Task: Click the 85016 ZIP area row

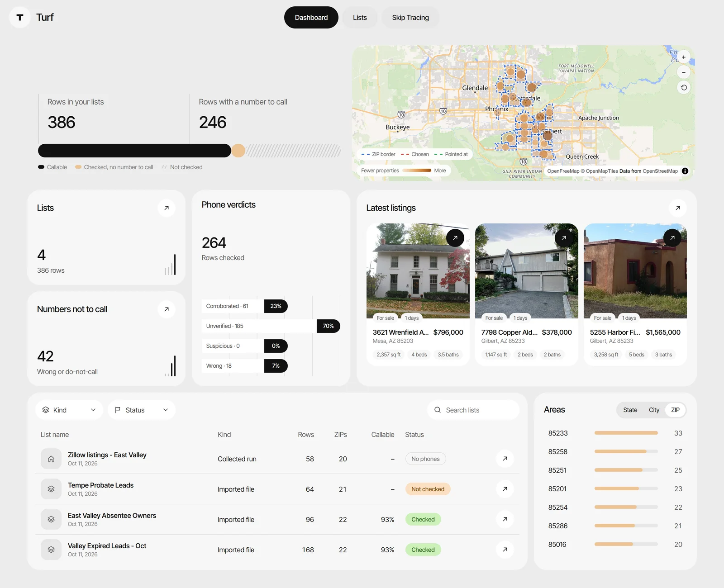Action: (x=615, y=545)
